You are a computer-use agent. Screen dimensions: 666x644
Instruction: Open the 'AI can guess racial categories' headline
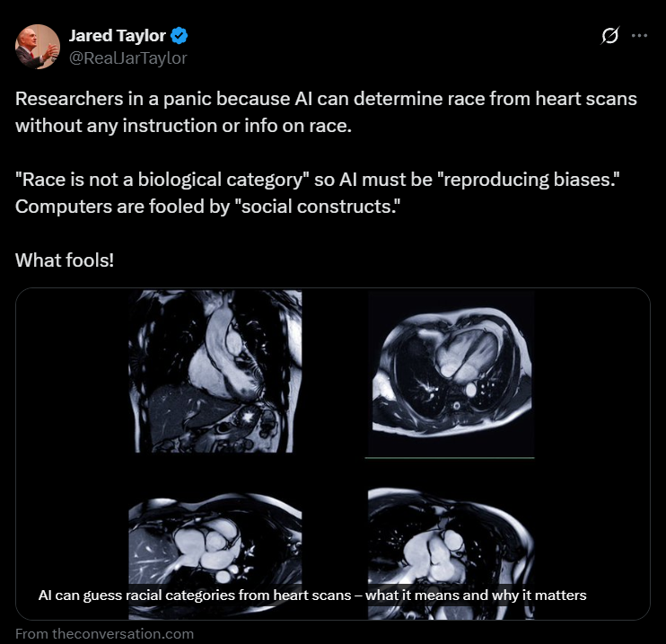197,595
